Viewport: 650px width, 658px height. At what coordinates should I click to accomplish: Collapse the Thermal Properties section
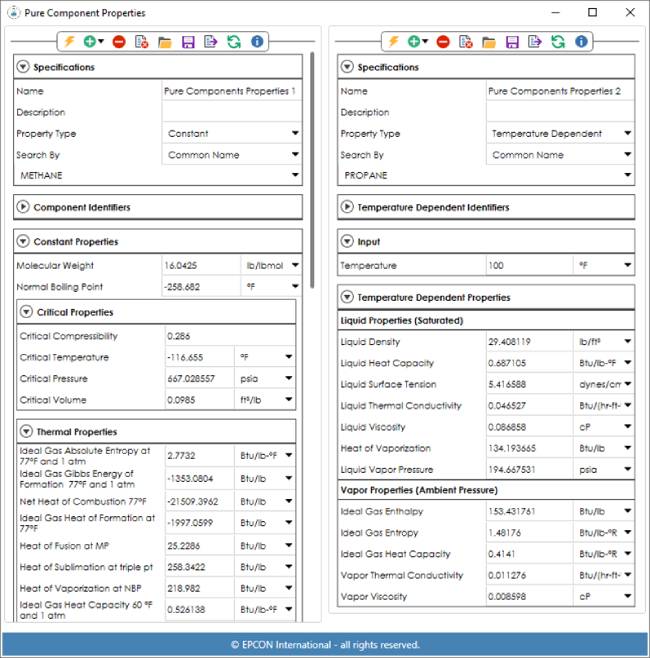[26, 431]
